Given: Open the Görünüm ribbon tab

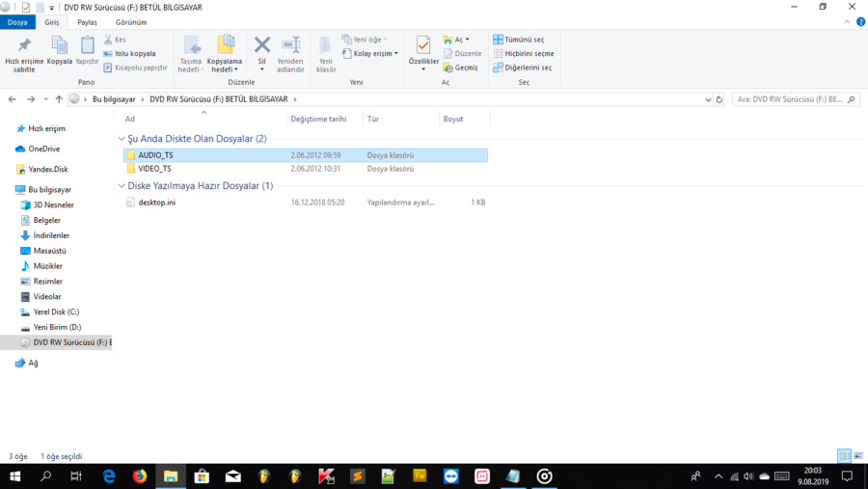Looking at the screenshot, I should pos(131,22).
